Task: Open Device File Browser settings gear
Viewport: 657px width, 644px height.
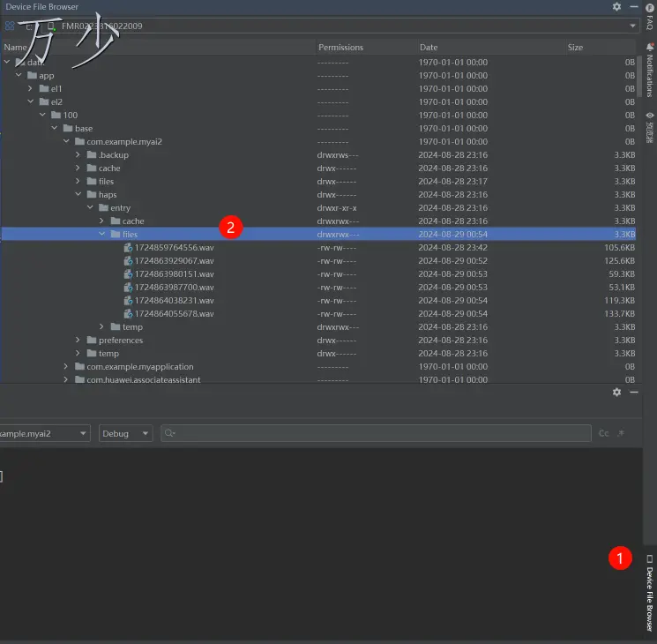Action: (616, 7)
